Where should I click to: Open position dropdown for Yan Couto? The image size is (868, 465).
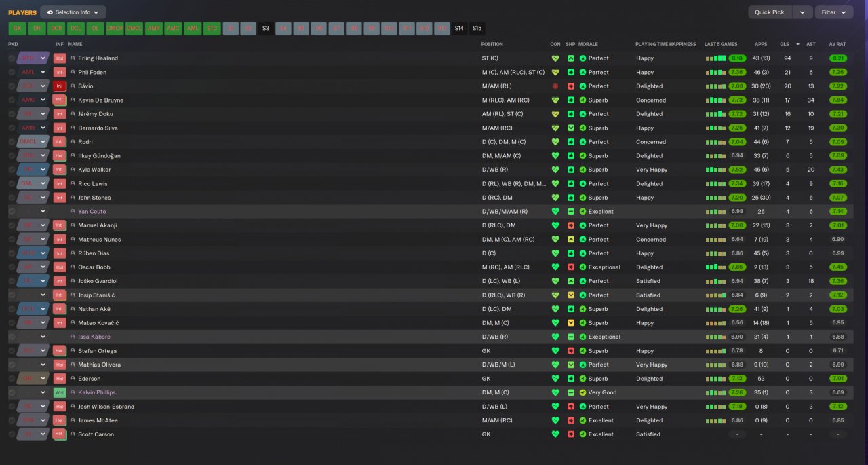(x=43, y=211)
